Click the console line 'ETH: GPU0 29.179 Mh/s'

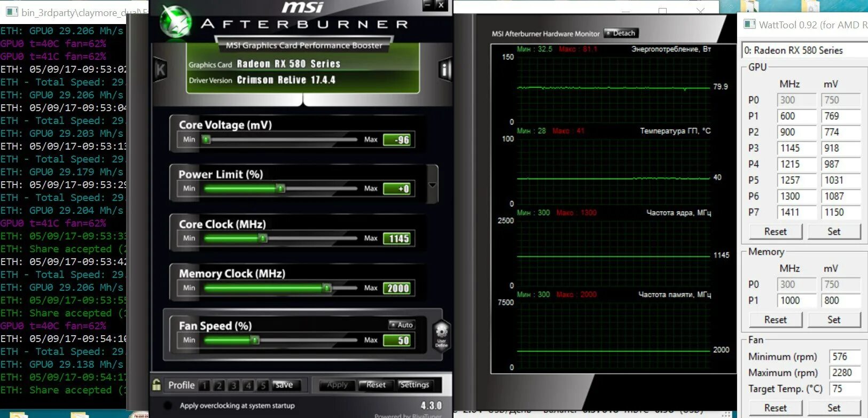62,172
